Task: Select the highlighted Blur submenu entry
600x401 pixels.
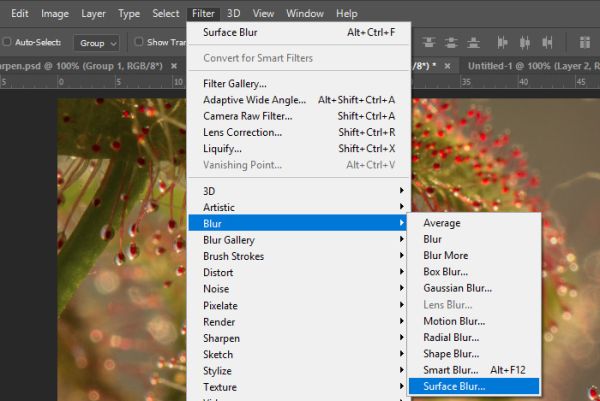Action: coord(297,223)
